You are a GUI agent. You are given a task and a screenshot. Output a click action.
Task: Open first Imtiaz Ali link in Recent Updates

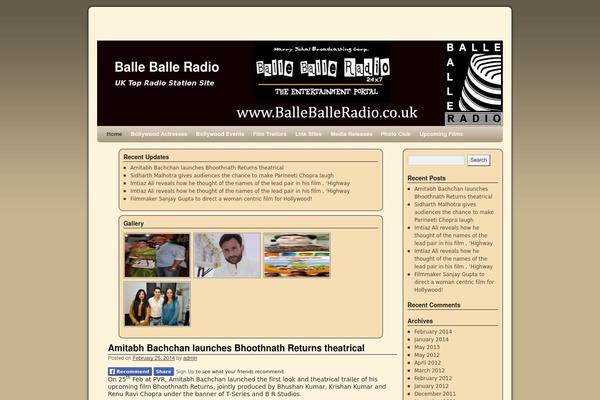coord(240,183)
